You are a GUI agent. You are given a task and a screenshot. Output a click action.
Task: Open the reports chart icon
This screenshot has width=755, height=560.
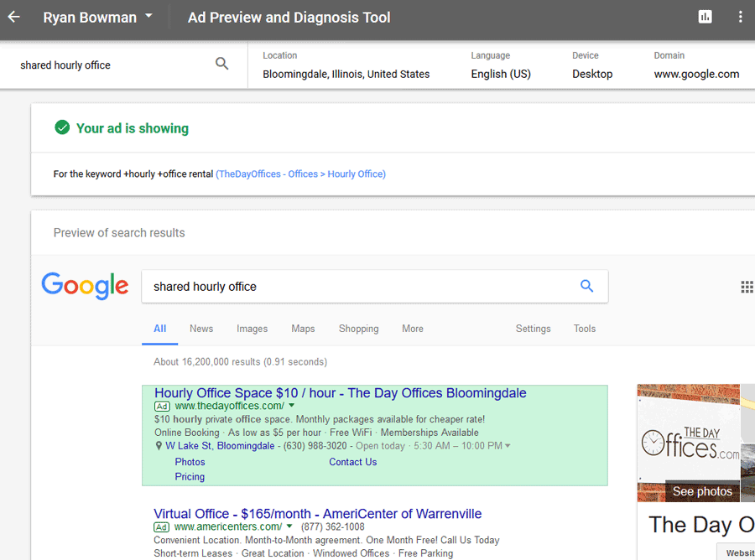(x=705, y=17)
